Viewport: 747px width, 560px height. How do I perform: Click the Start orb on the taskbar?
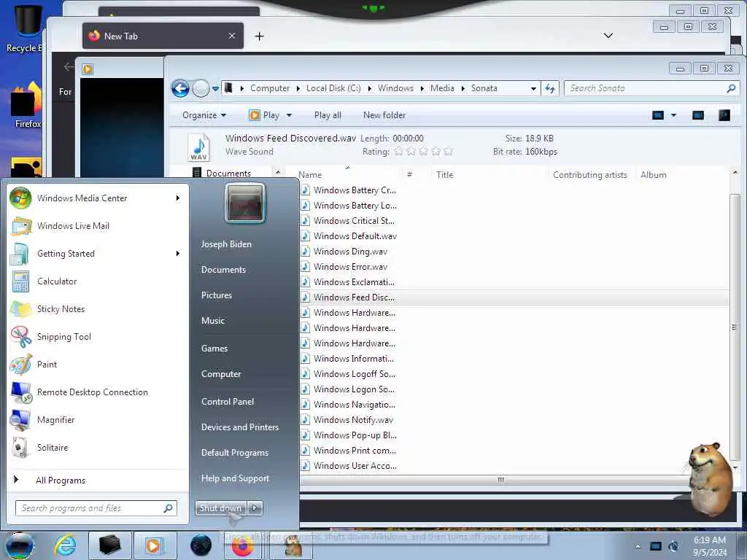pos(19,545)
